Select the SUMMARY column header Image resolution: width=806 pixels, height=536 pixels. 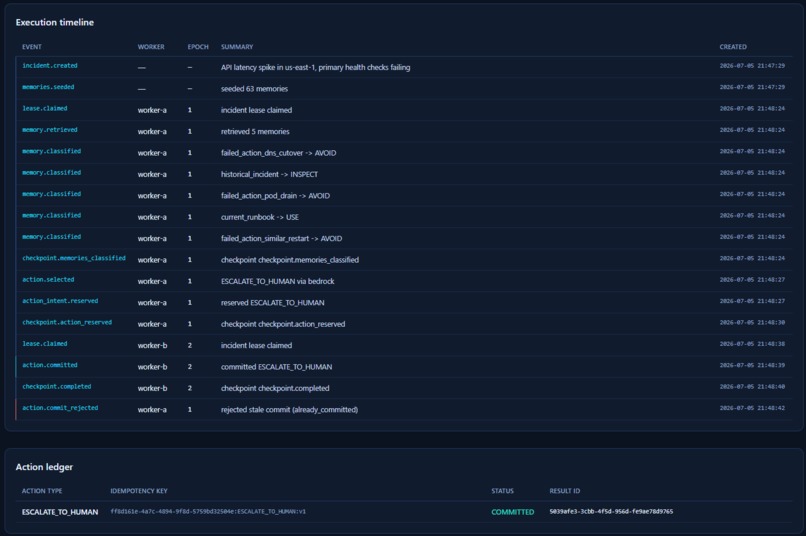click(x=237, y=47)
